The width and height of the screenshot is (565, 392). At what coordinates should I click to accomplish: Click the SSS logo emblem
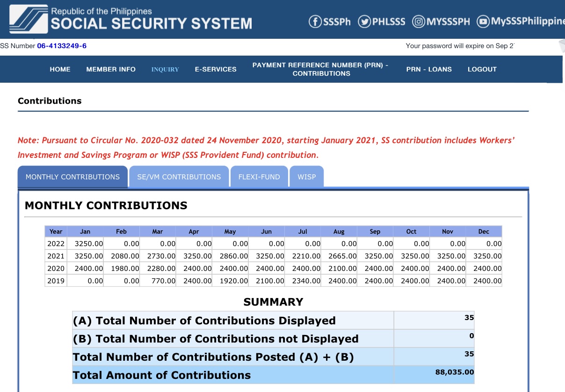pos(29,19)
